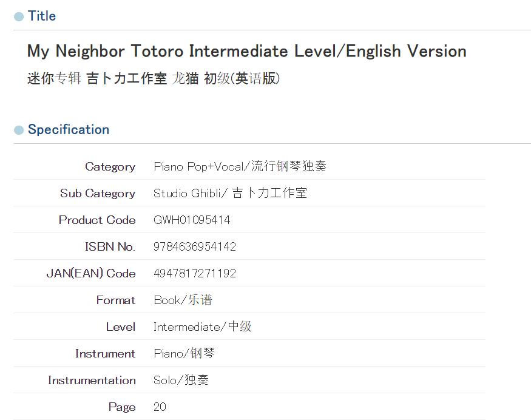531x420 pixels.
Task: Click the bullet dot beside the Title heading
Action: tap(19, 16)
